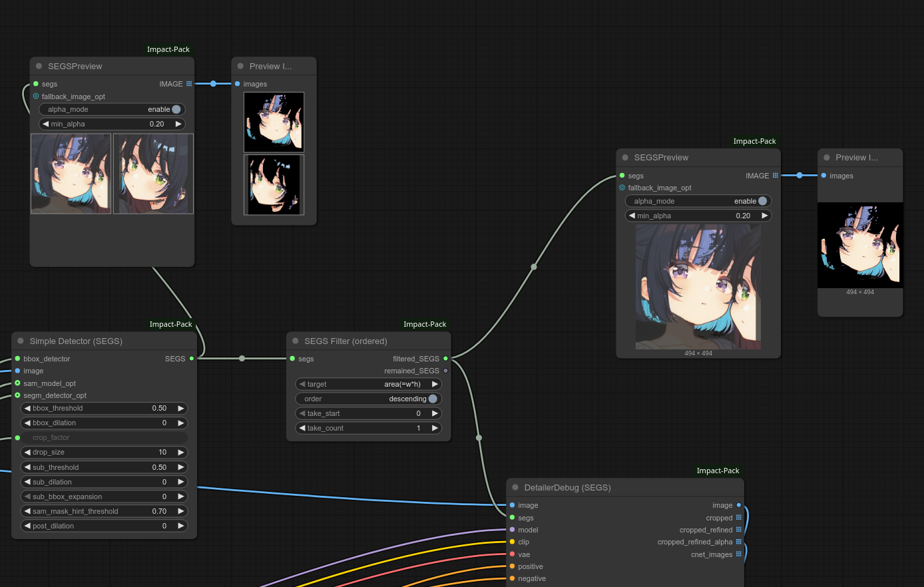Decrease bbox_threshold with its left arrow
This screenshot has height=587, width=924.
point(27,408)
